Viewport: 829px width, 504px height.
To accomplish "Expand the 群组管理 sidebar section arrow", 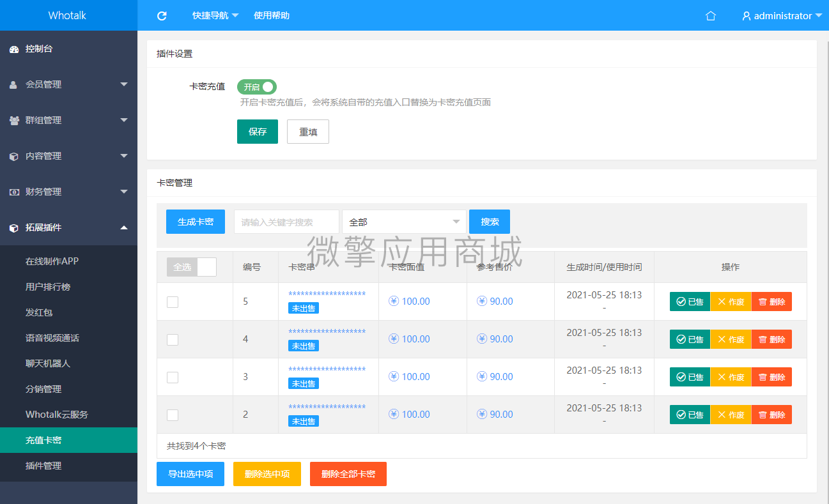I will click(124, 120).
